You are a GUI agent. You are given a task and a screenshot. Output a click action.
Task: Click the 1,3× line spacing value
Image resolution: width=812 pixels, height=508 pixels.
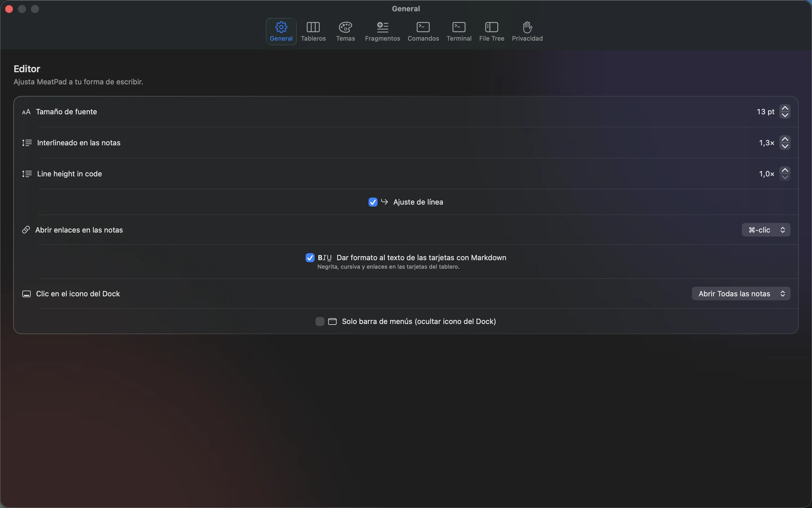click(x=767, y=143)
